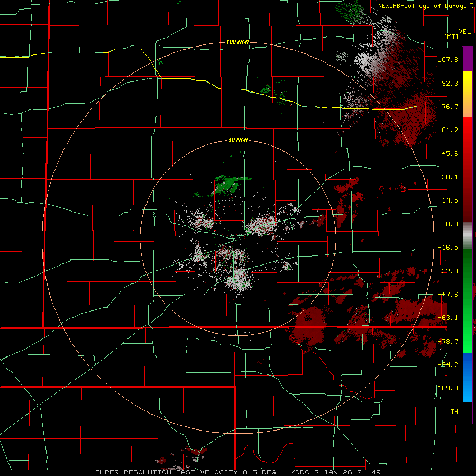The height and width of the screenshot is (476, 476).
Task: Pick the blue segment of velocity color bar
Action: 467,377
